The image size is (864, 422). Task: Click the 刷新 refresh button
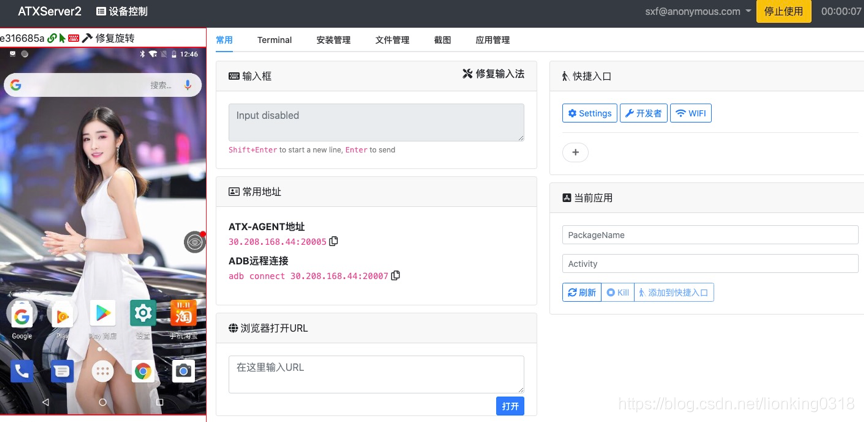coord(582,293)
